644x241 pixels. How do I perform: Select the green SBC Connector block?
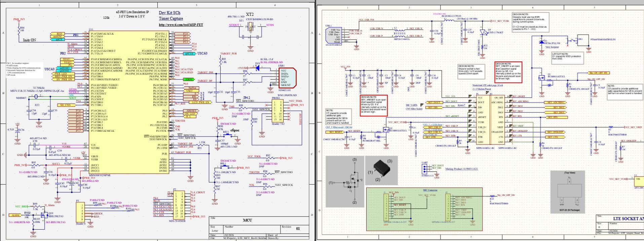click(x=425, y=209)
